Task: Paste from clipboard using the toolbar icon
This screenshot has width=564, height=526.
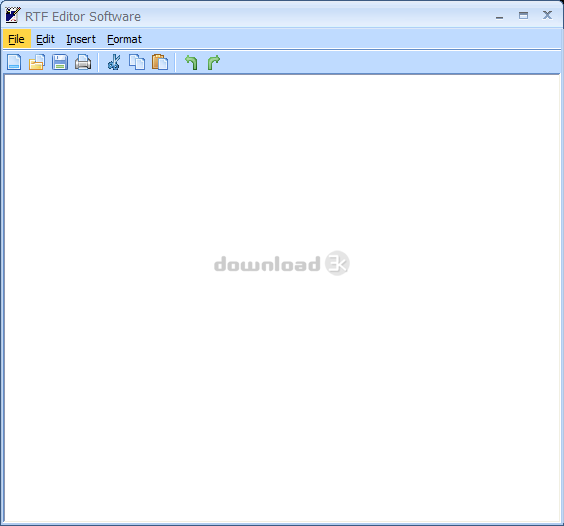Action: (x=160, y=62)
